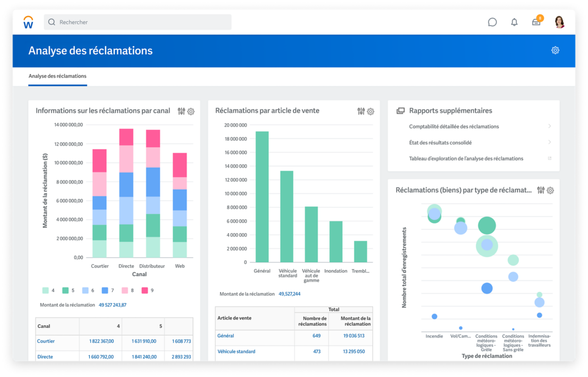Viewport: 588px width, 377px height.
Task: Click value 1 608 773 in Courtier row
Action: (181, 341)
